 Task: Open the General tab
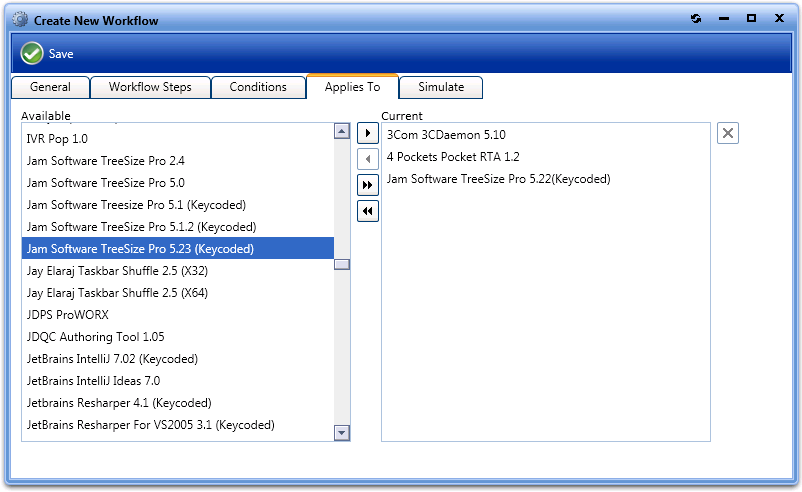(x=50, y=87)
